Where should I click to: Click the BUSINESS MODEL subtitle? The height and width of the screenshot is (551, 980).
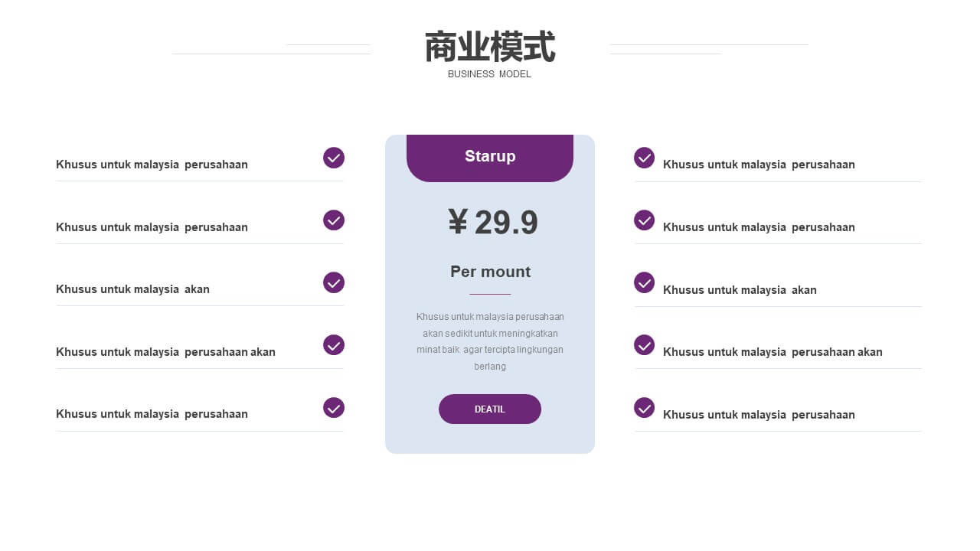click(x=489, y=74)
